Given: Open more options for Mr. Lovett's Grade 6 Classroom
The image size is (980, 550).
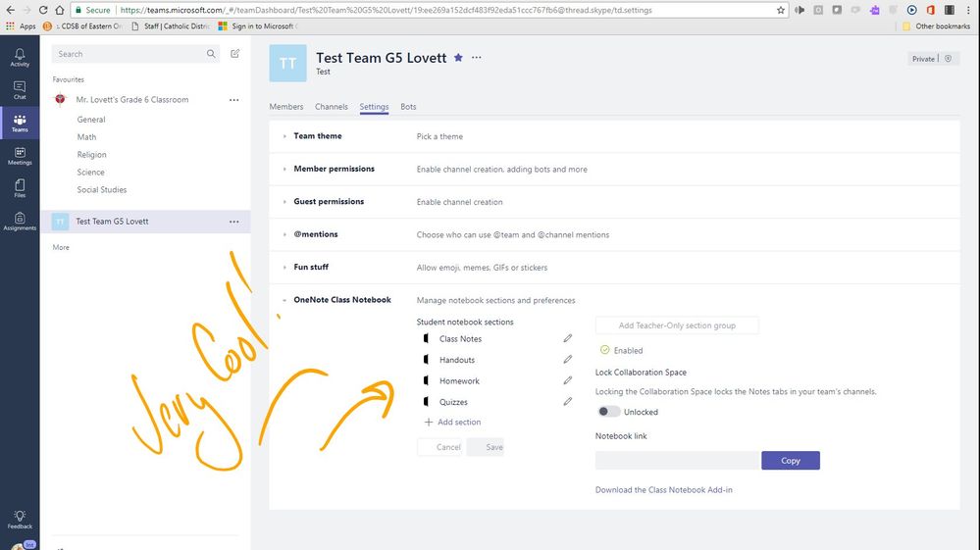Looking at the screenshot, I should pyautogui.click(x=233, y=100).
